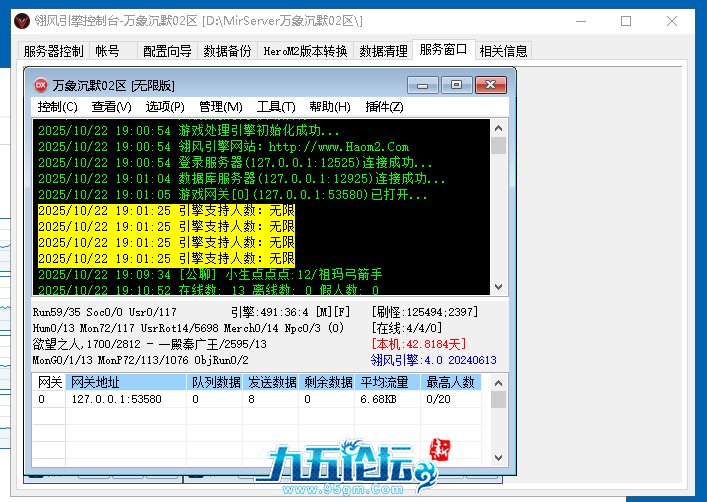The image size is (707, 502).
Task: Minimize the 万象沉默02区 inner window
Action: 424,85
